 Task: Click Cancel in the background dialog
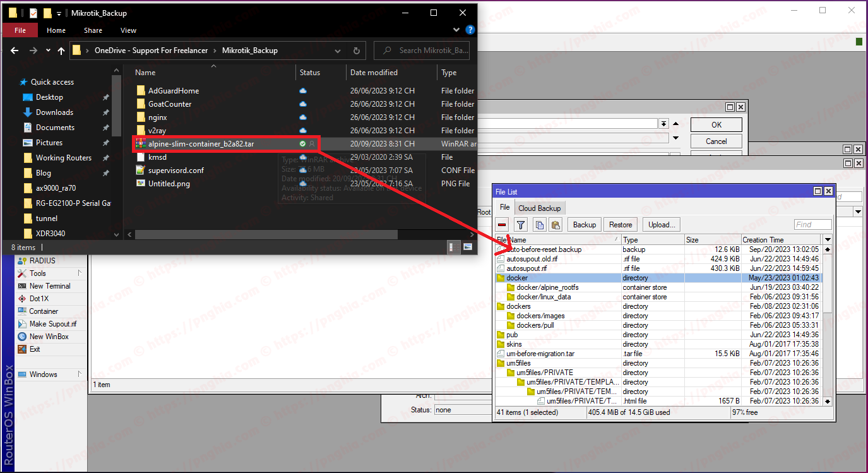coord(716,141)
